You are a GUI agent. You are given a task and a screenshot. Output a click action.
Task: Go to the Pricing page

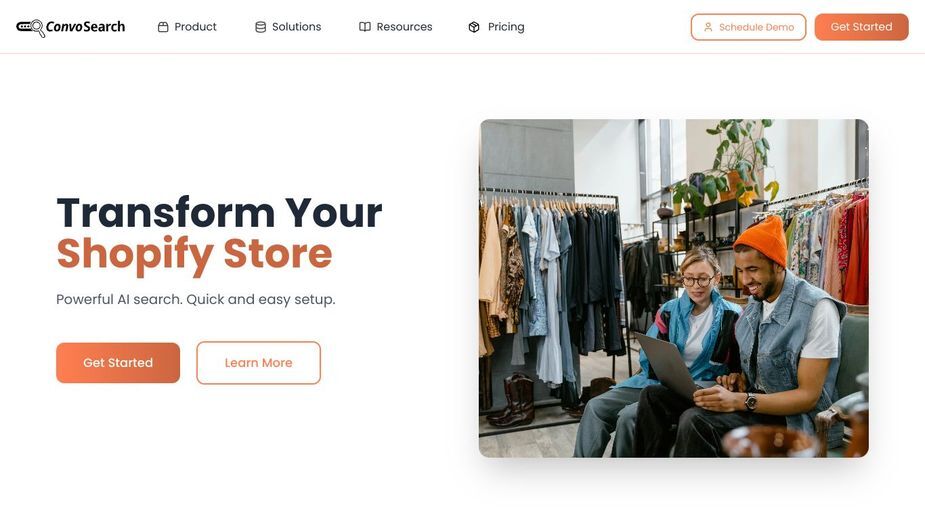[x=496, y=27]
